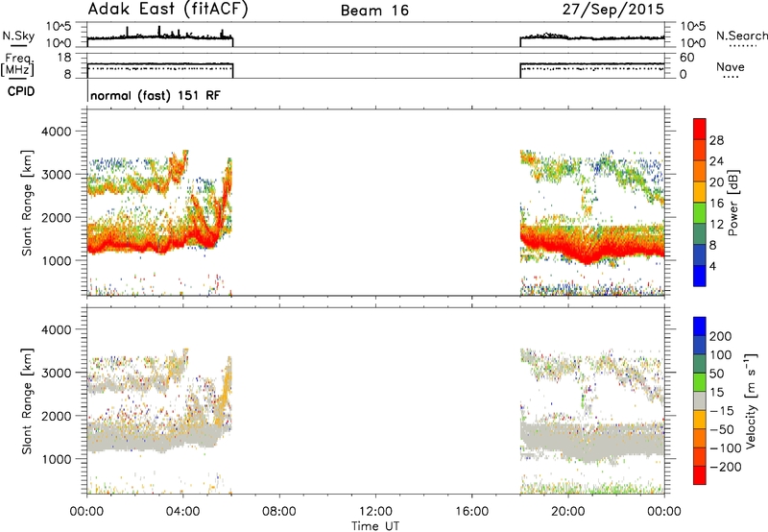Click the blue top of velocity colorbar
The image size is (768, 532).
[700, 326]
